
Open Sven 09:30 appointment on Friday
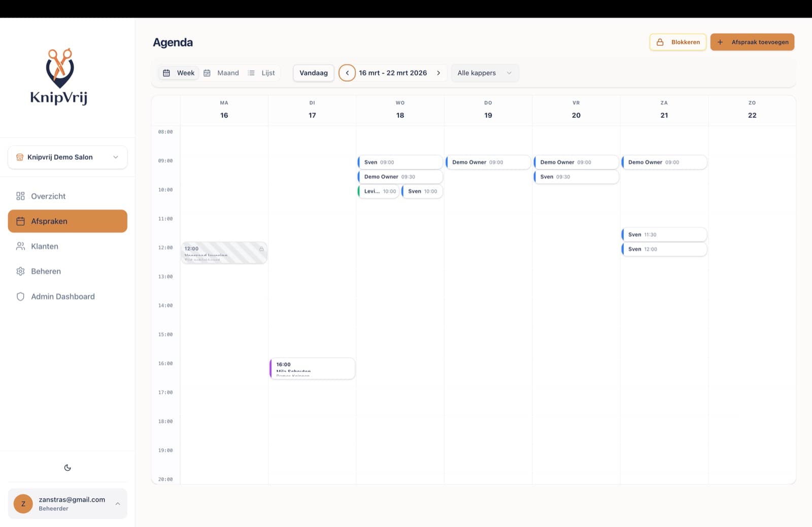[576, 177]
